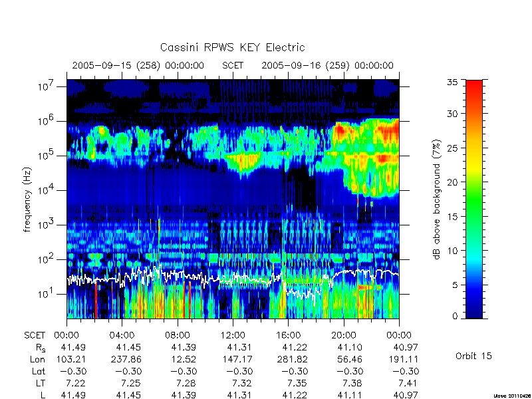532x399 pixels.
Task: Select start date '2005-09-15 (258) 00:00:00'
Action: click(138, 65)
